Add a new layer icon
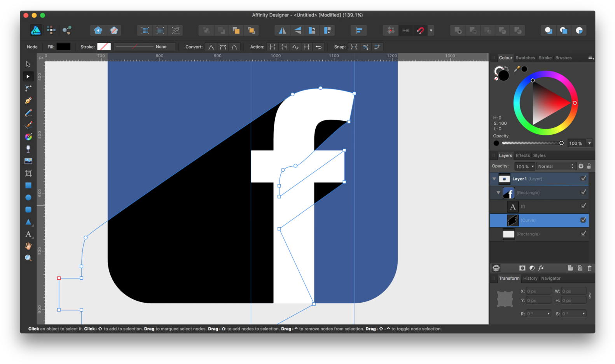 [x=570, y=268]
